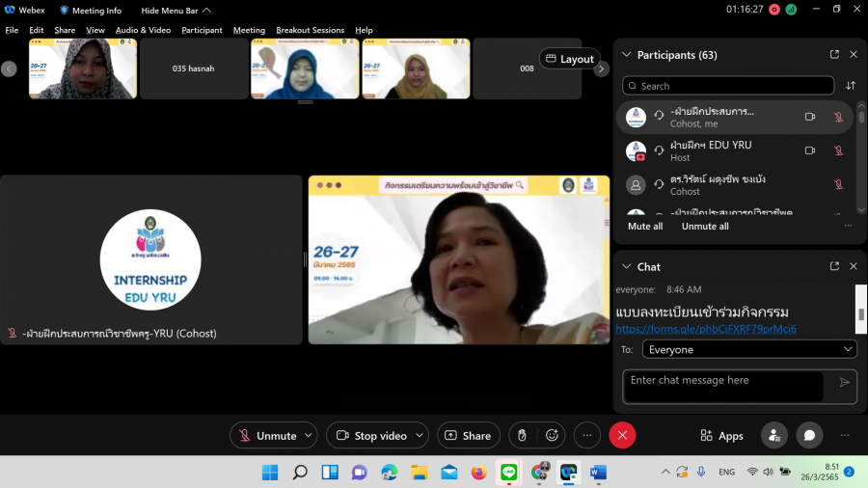Toggle the Participants panel button
This screenshot has height=488, width=868.
[x=773, y=436]
